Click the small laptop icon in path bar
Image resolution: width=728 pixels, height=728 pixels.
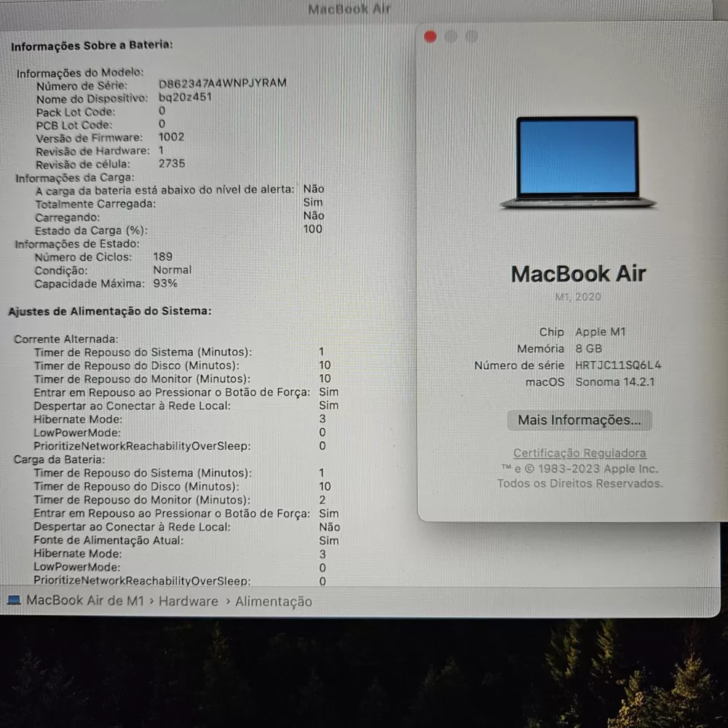click(x=14, y=601)
